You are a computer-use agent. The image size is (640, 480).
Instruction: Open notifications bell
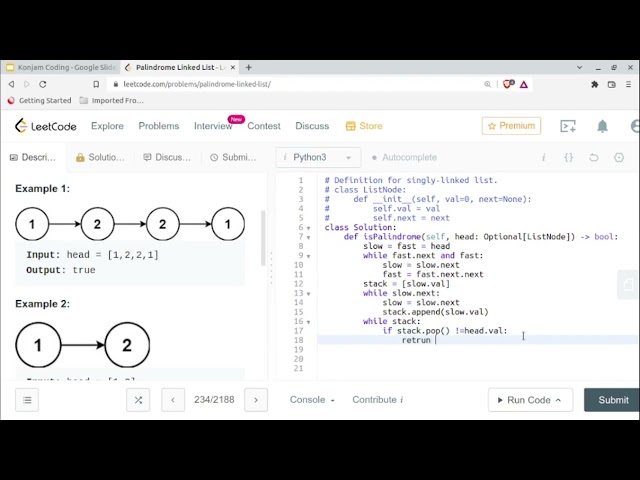[602, 126]
